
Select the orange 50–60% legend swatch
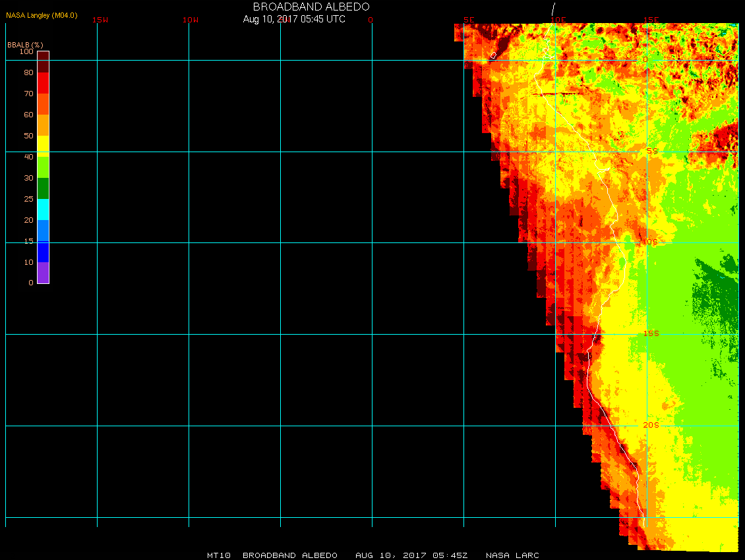click(x=43, y=125)
